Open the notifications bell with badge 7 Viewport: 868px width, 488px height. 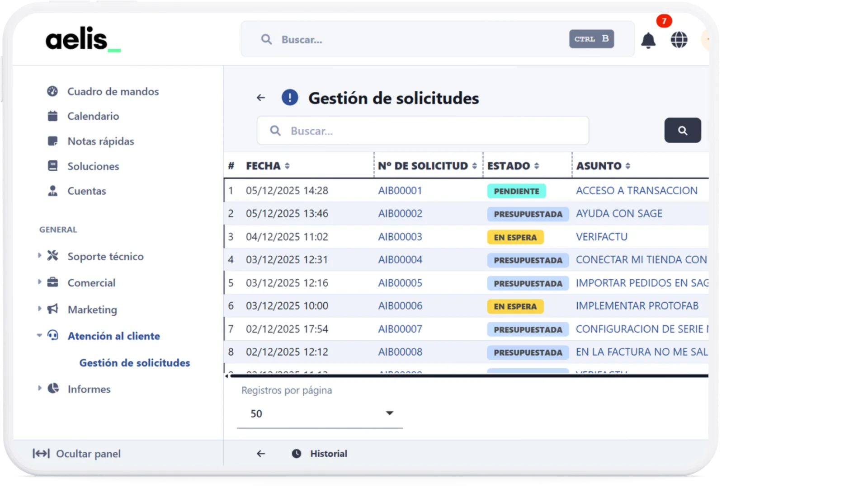[x=649, y=41]
